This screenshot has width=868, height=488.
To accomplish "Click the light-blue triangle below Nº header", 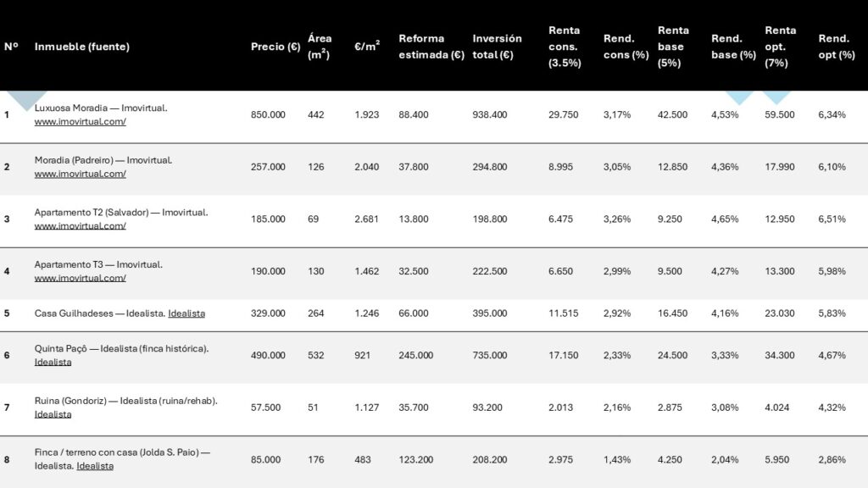I will point(26,98).
